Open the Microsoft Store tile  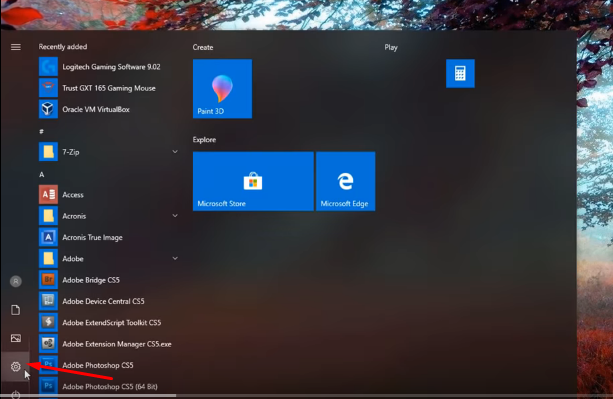tap(253, 181)
